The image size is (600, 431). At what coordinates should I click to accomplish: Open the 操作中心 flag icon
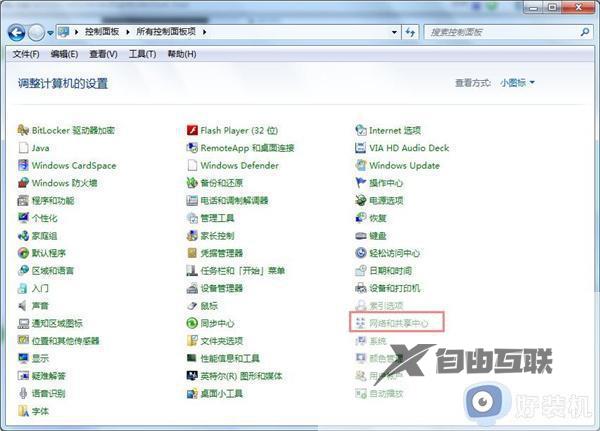tap(361, 183)
